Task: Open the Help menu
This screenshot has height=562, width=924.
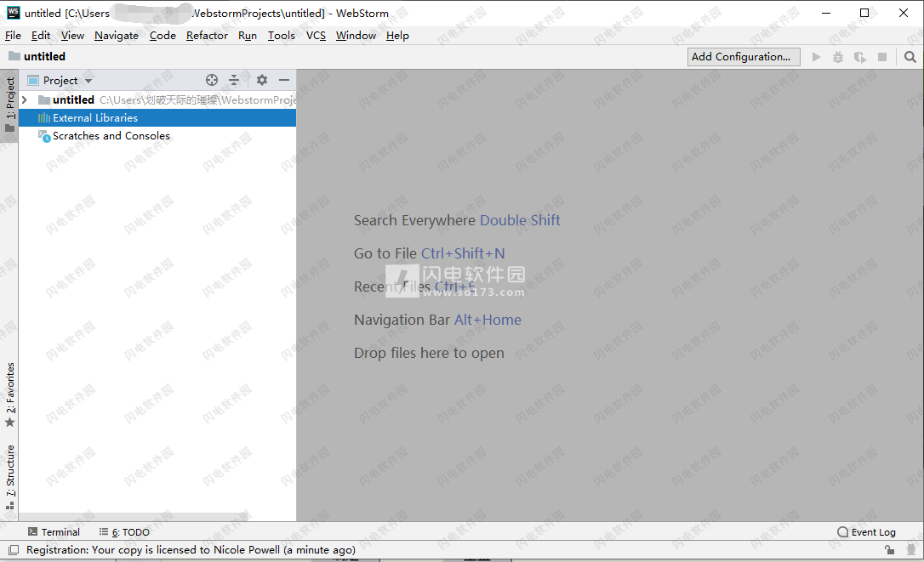Action: tap(398, 36)
